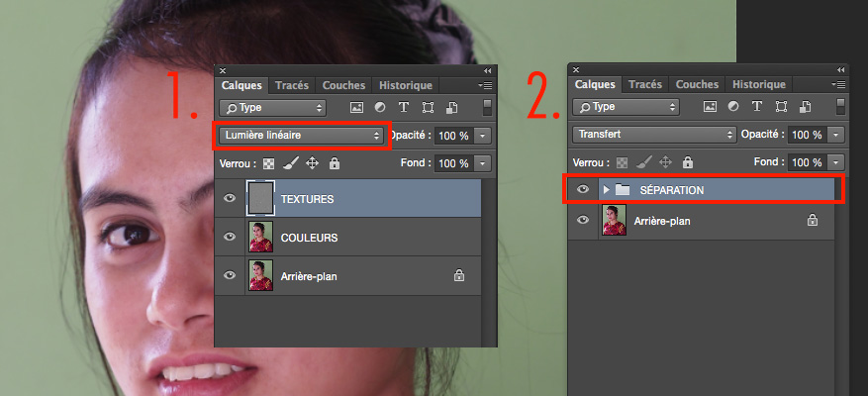Pixel layer filter icon in panel 2
Image resolution: width=868 pixels, height=396 pixels.
tap(710, 106)
